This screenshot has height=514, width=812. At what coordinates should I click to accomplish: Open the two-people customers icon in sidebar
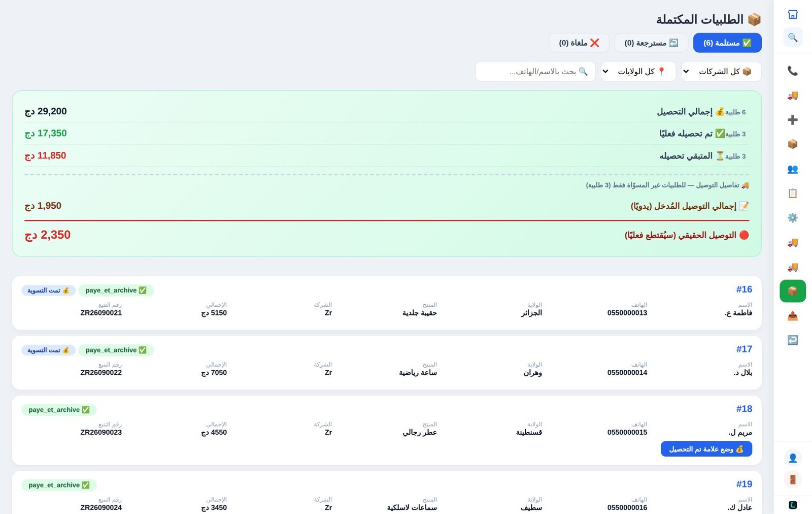coord(793,169)
